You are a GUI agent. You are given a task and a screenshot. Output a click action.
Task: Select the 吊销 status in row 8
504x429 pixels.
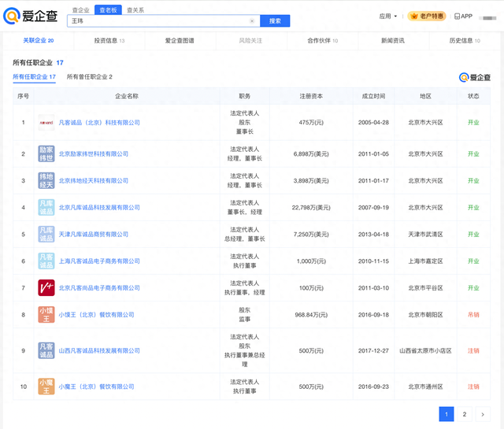click(x=473, y=315)
